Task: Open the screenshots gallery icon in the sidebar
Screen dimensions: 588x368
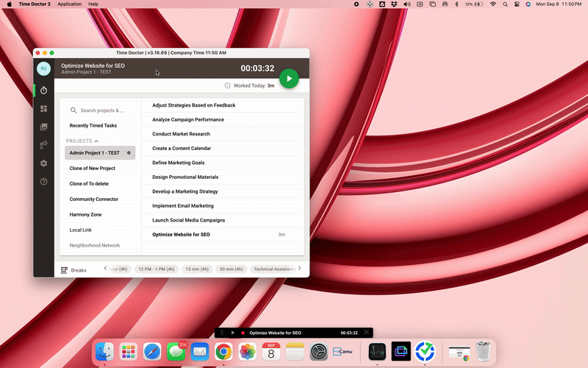Action: 44,127
